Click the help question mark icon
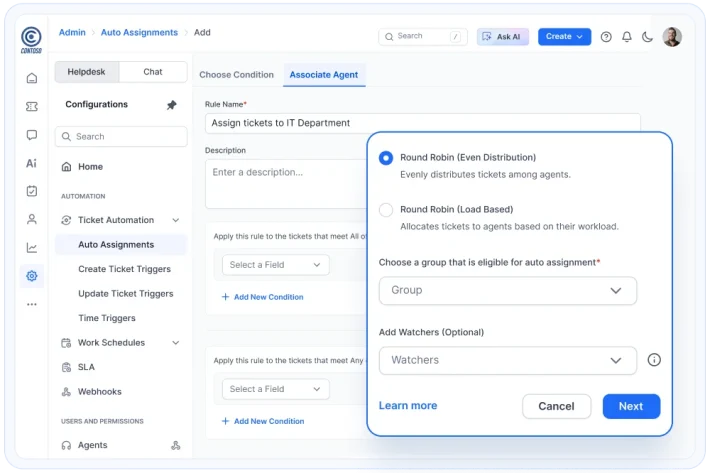 606,37
